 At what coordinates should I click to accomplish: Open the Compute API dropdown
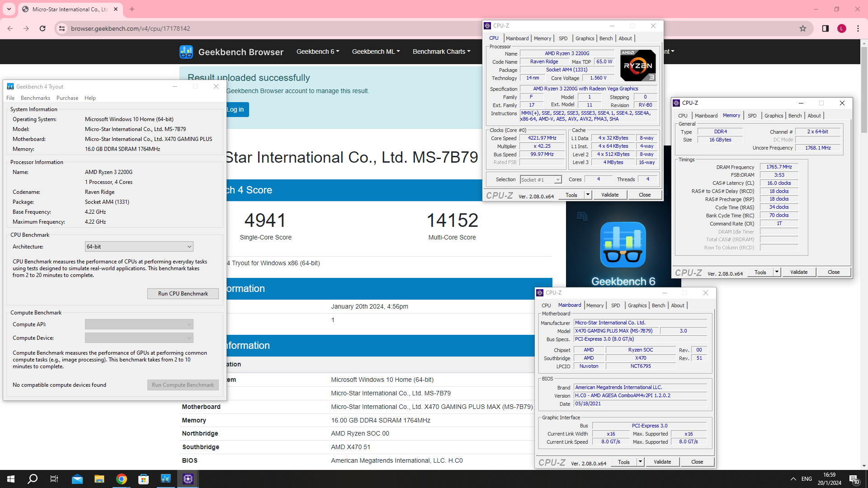[139, 324]
